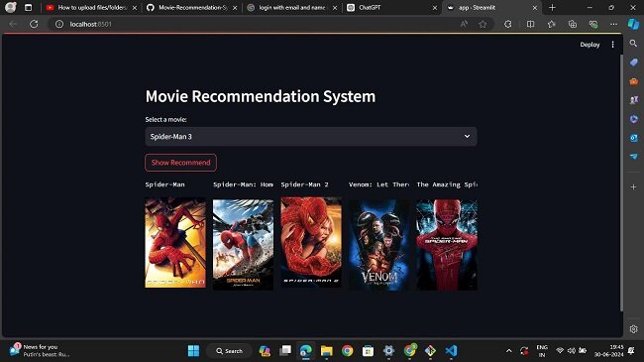Click the ENG IN language indicator
The height and width of the screenshot is (362, 644).
(x=542, y=350)
